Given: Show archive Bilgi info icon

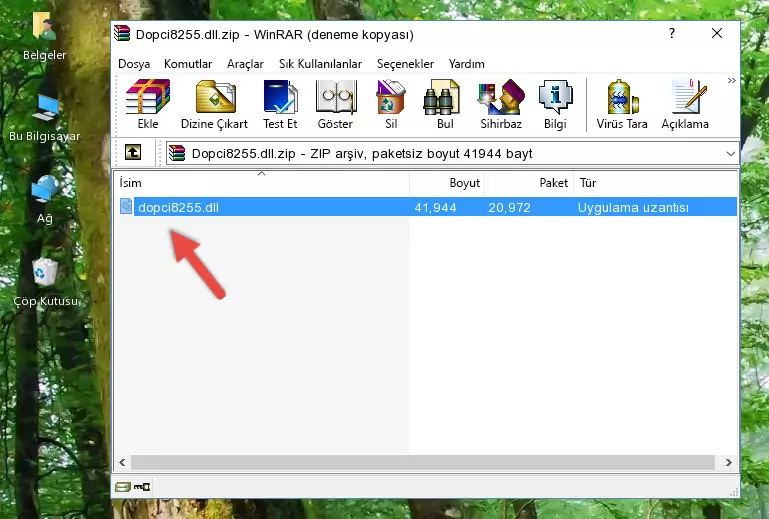Looking at the screenshot, I should [x=555, y=104].
